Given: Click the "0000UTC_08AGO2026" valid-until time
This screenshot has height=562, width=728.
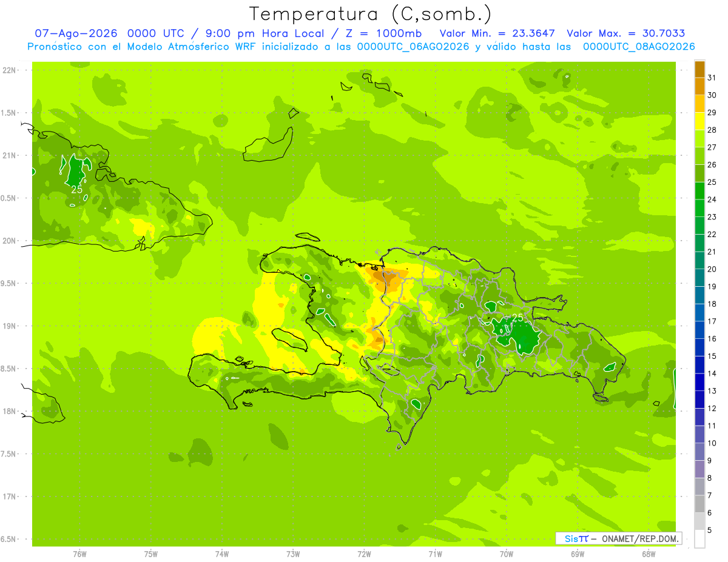Looking at the screenshot, I should click(639, 47).
